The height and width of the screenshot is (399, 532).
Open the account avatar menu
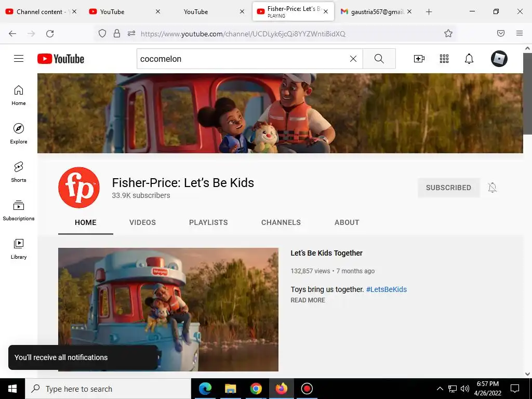coord(499,59)
